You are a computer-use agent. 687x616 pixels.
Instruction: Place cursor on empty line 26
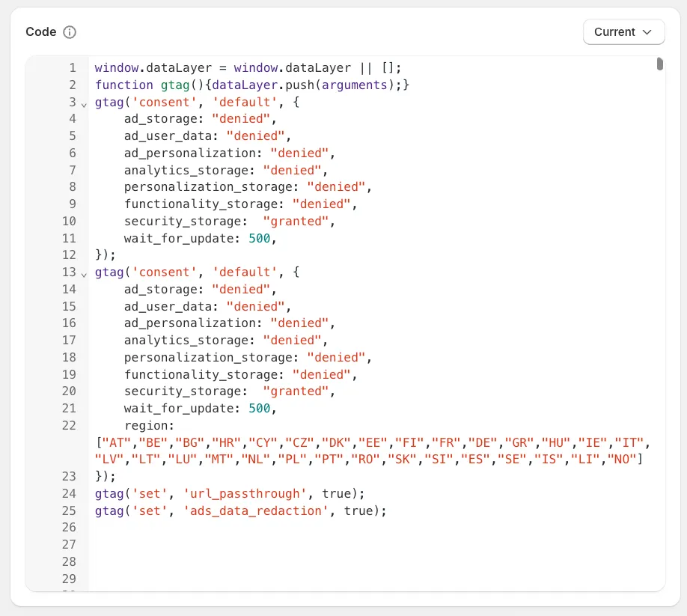(376, 528)
